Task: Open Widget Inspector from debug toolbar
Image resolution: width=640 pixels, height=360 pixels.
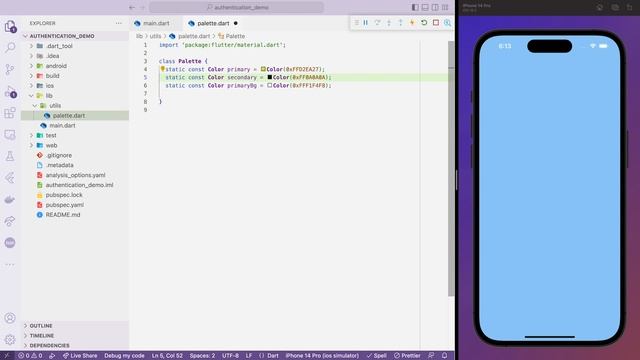Action: pos(448,23)
